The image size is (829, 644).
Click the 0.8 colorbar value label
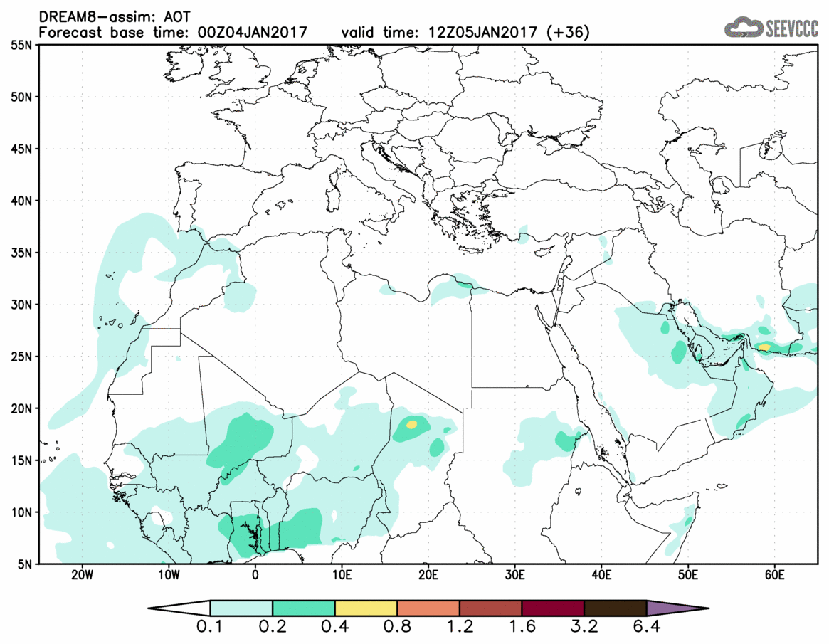[x=397, y=627]
